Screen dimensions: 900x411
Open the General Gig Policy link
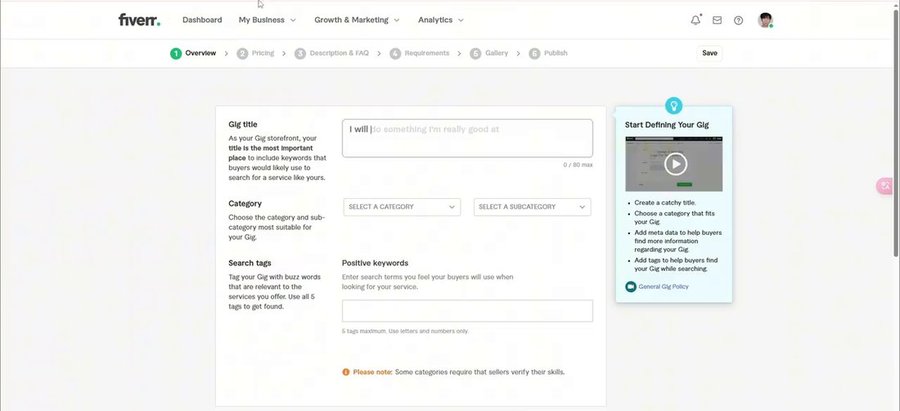pyautogui.click(x=664, y=286)
